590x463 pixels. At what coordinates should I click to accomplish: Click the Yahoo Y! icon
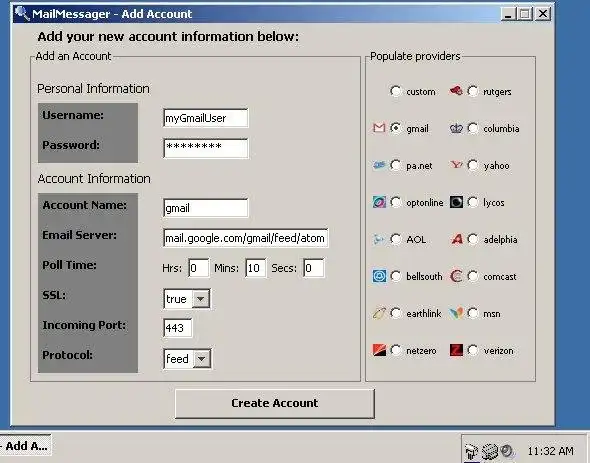tap(456, 165)
